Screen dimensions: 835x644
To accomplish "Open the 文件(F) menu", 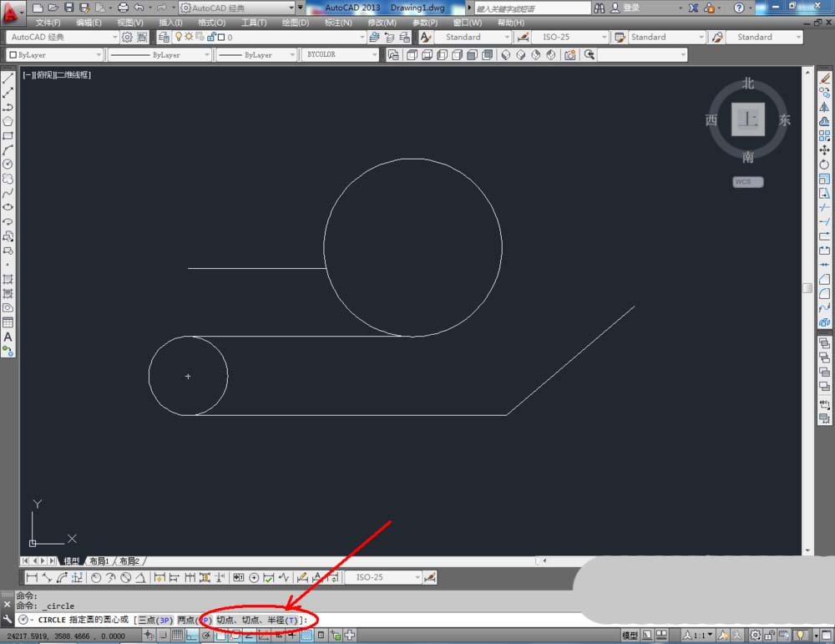I will pyautogui.click(x=48, y=23).
